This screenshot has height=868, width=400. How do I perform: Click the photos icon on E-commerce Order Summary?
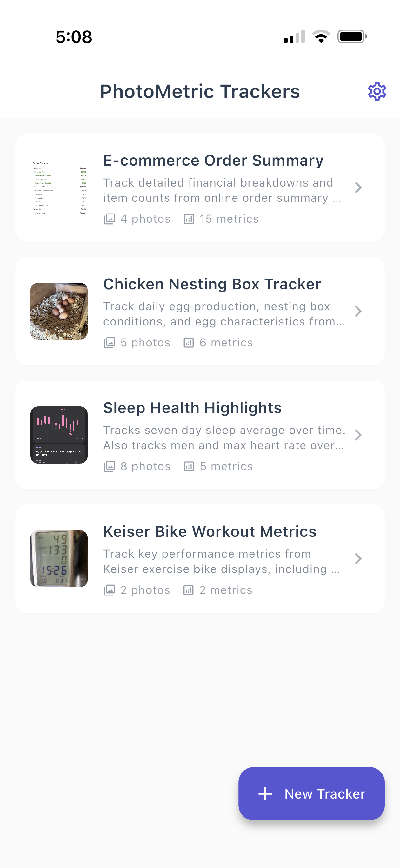click(110, 218)
